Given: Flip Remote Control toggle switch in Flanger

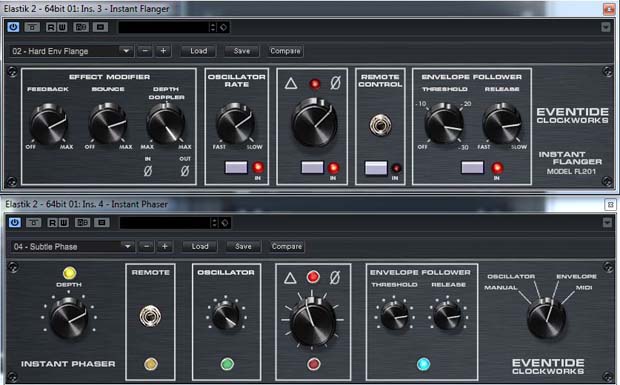Looking at the screenshot, I should [380, 125].
